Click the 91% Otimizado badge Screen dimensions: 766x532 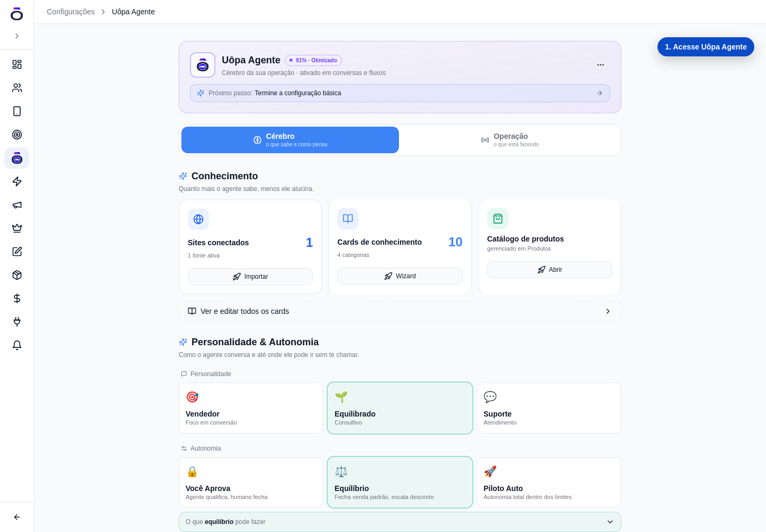313,60
